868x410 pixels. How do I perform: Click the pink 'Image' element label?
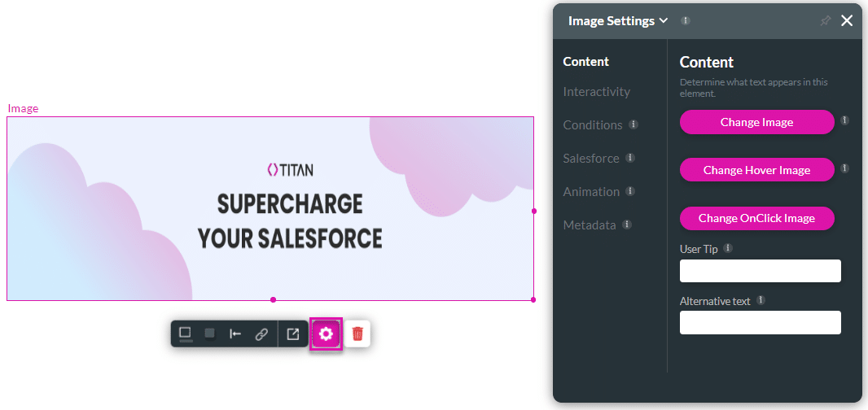click(23, 108)
